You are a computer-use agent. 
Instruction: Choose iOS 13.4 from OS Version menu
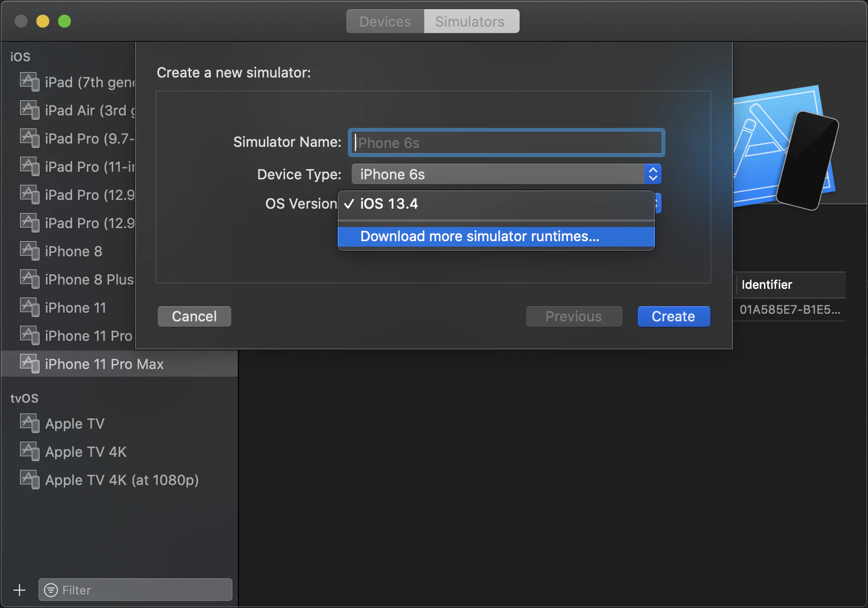tap(496, 204)
